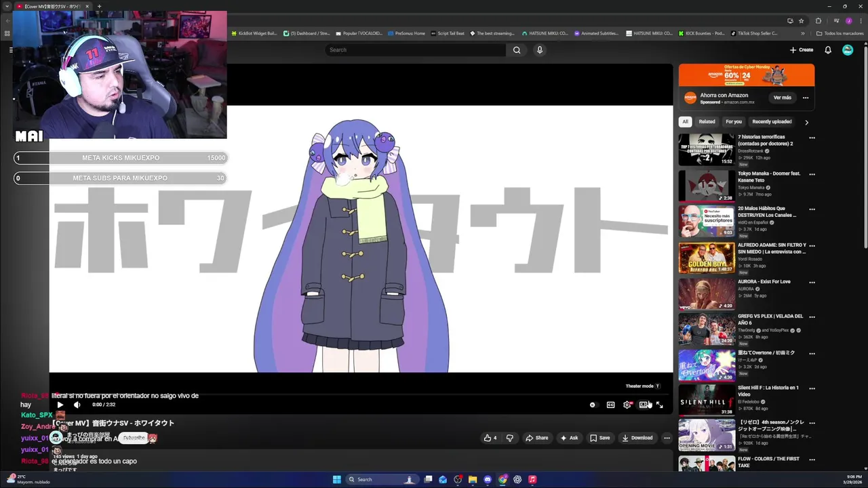Open GREFG VS PLEX video title
This screenshot has width=868, height=488.
pyautogui.click(x=770, y=319)
